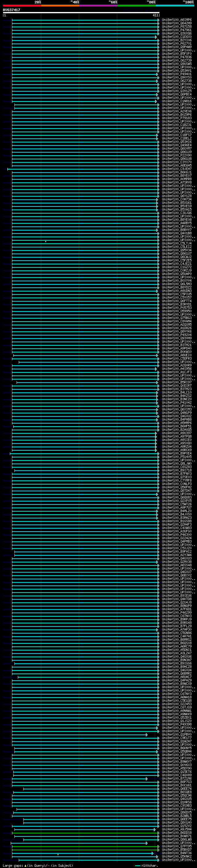197x868 pixels.
Task: Open hit UniRef100_B4NT34
Action: [x=176, y=853]
